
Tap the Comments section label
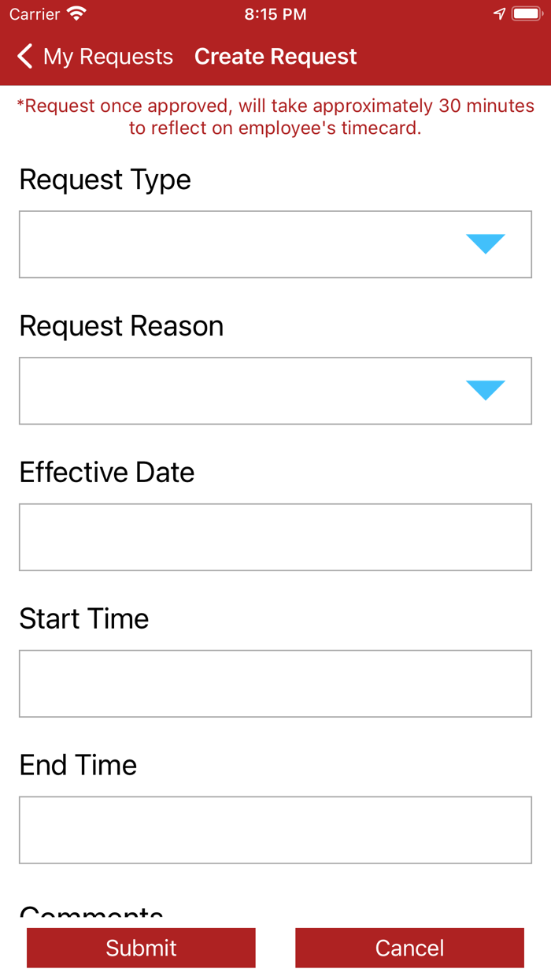point(91,914)
